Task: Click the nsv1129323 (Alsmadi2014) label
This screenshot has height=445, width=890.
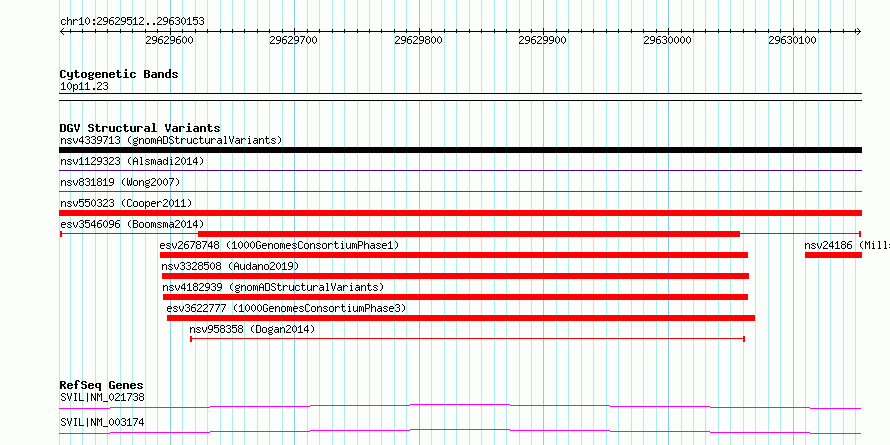Action: pyautogui.click(x=132, y=161)
